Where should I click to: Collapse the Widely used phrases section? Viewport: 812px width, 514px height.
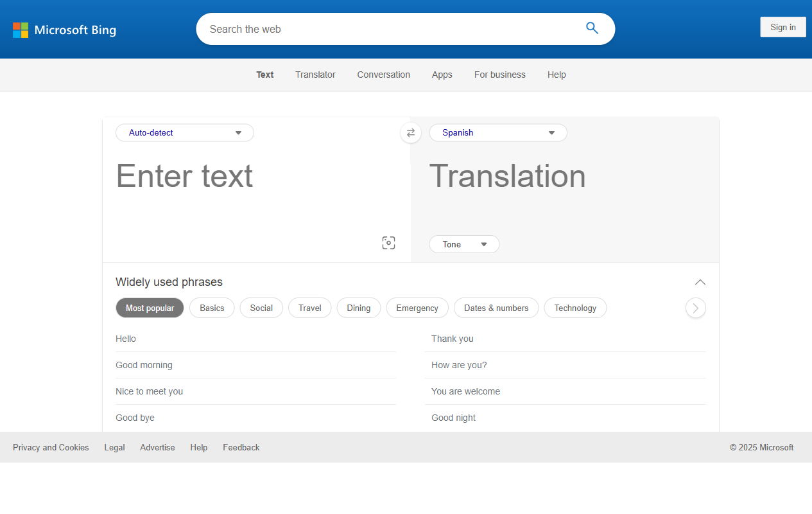(700, 282)
